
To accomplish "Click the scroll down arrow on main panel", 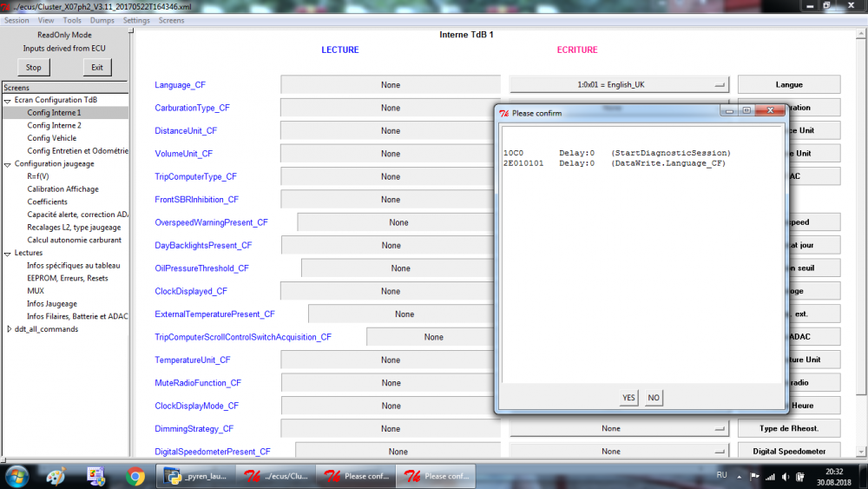I will 861,452.
